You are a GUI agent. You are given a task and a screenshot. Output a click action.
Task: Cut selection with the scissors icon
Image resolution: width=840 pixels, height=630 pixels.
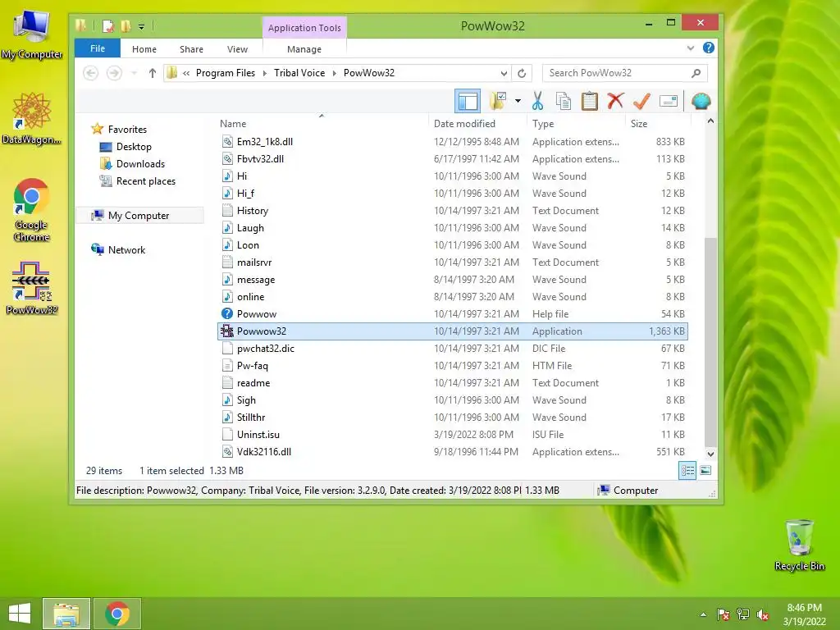click(x=537, y=101)
